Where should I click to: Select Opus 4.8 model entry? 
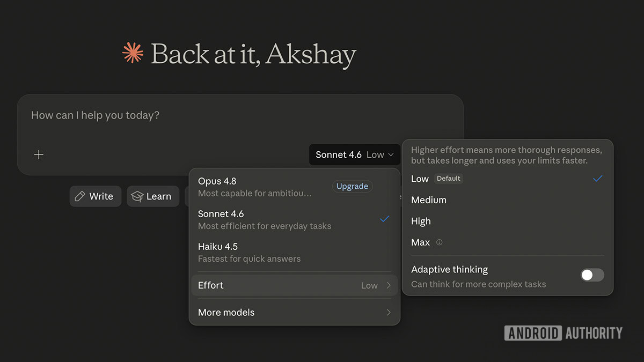point(294,187)
